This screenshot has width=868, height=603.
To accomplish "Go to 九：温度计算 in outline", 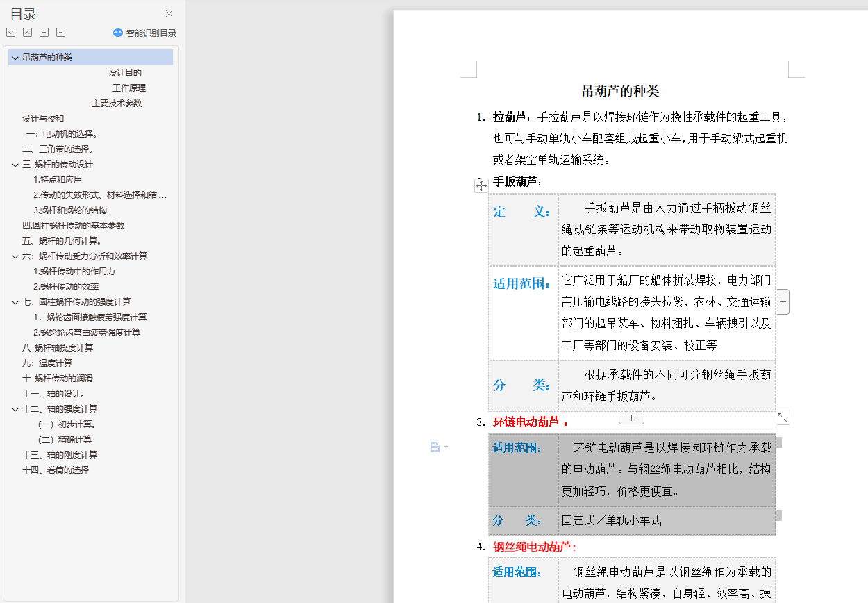I will [47, 363].
